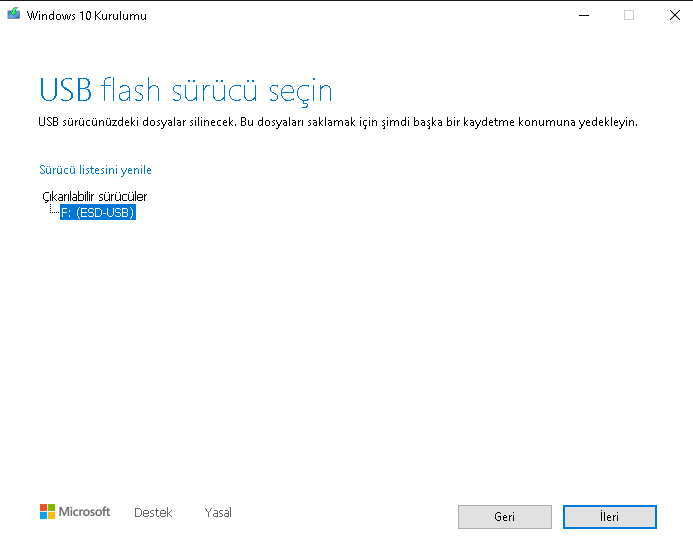This screenshot has height=543, width=693.
Task: Go back with the Geri button
Action: tap(504, 517)
